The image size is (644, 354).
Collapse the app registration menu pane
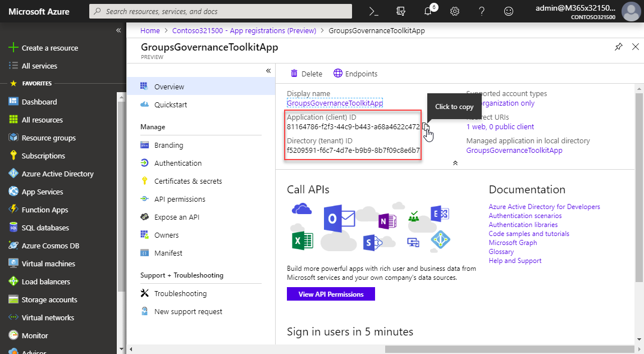(268, 71)
